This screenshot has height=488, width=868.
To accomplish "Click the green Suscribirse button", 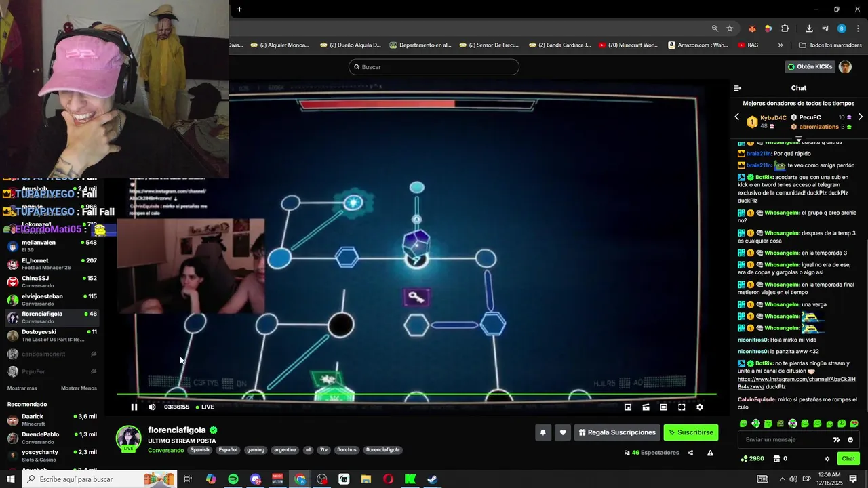I will coord(690,432).
